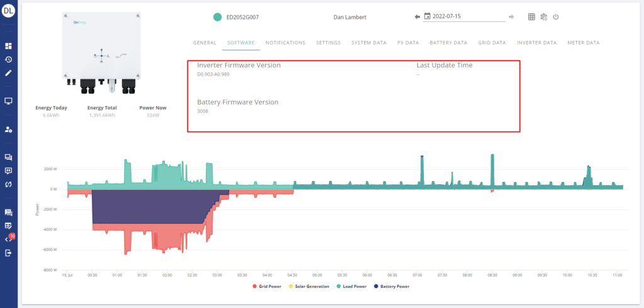Open the gear settings icon near date
644x308 pixels.
point(544,17)
